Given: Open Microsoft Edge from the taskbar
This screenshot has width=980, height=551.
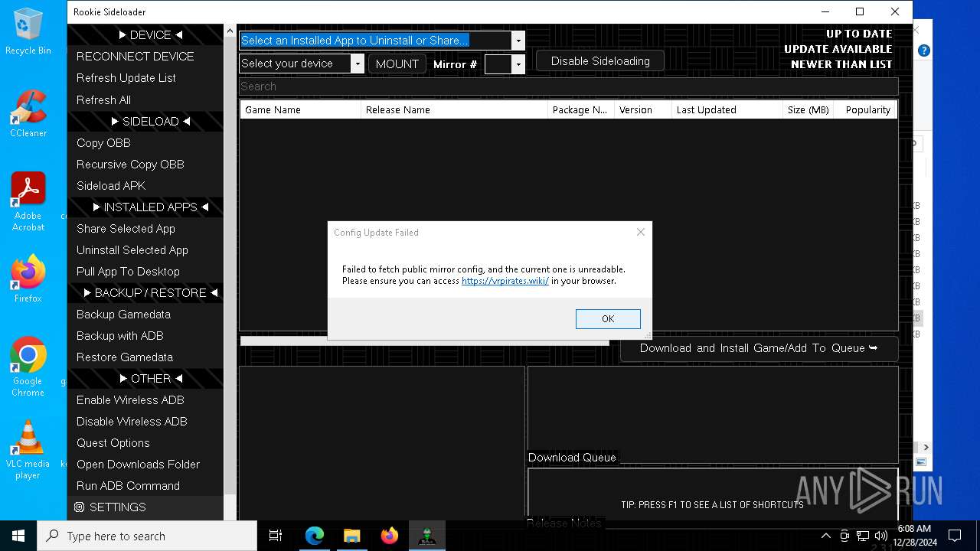Looking at the screenshot, I should pyautogui.click(x=315, y=536).
